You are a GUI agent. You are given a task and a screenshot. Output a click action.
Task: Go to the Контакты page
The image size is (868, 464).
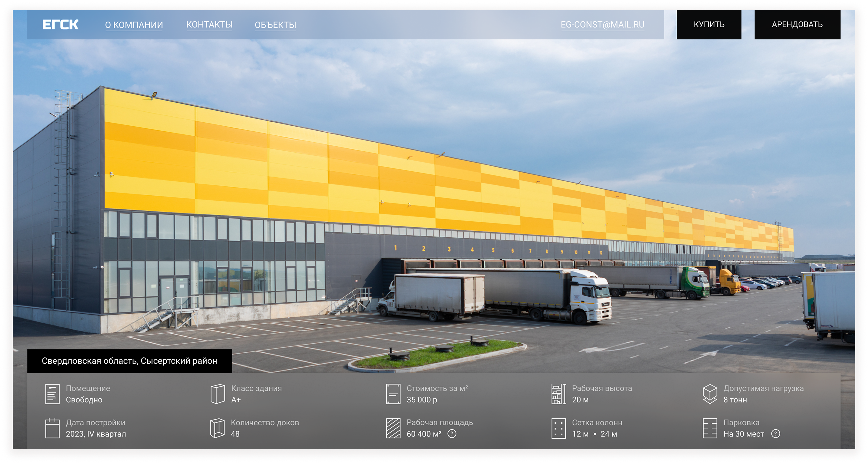coord(209,25)
